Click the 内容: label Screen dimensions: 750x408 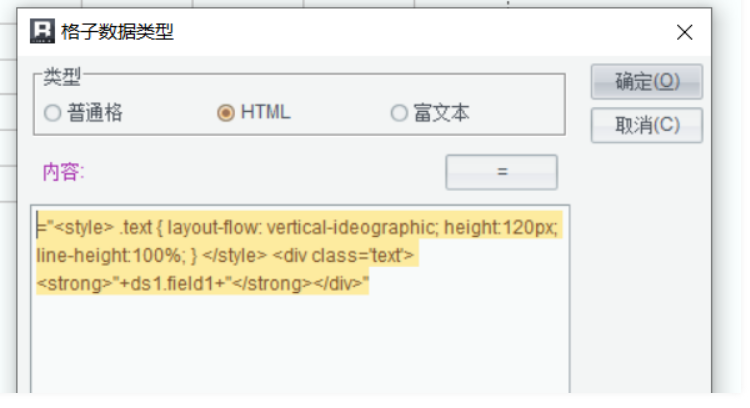(63, 172)
